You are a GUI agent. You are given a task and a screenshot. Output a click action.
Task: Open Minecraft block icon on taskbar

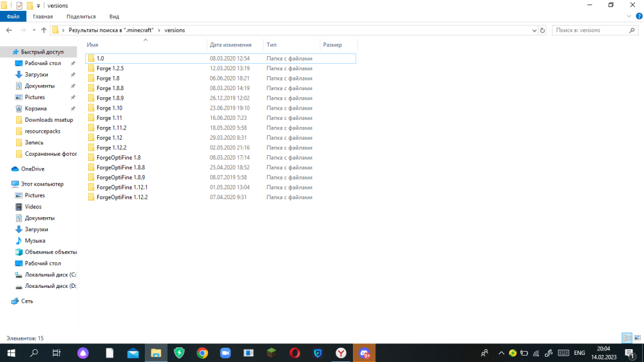coord(271,353)
